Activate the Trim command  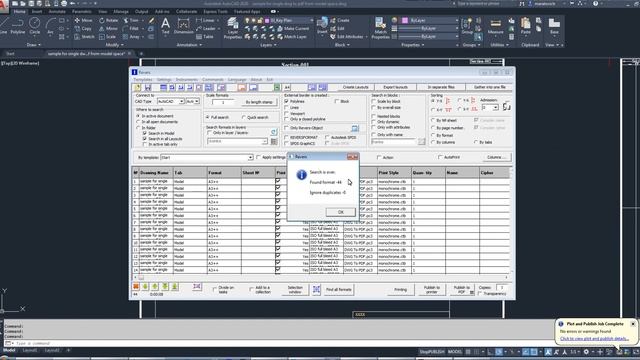click(x=131, y=20)
